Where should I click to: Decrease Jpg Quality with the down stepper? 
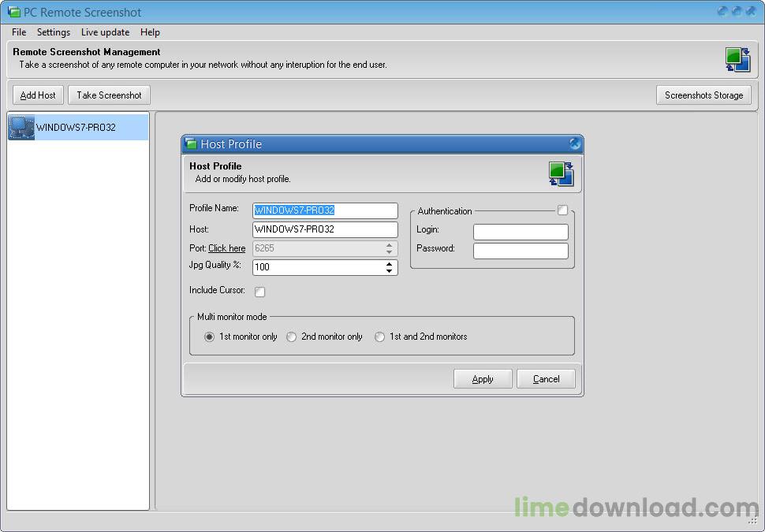390,271
